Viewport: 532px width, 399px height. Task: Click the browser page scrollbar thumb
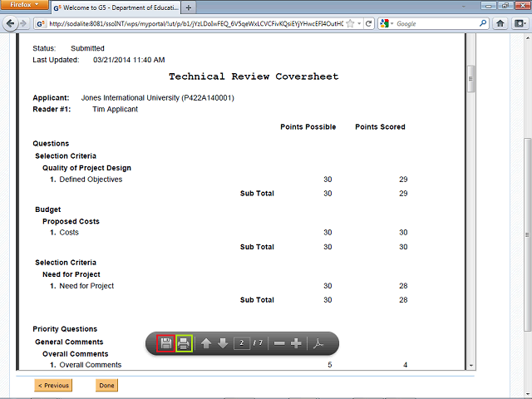coord(527,234)
